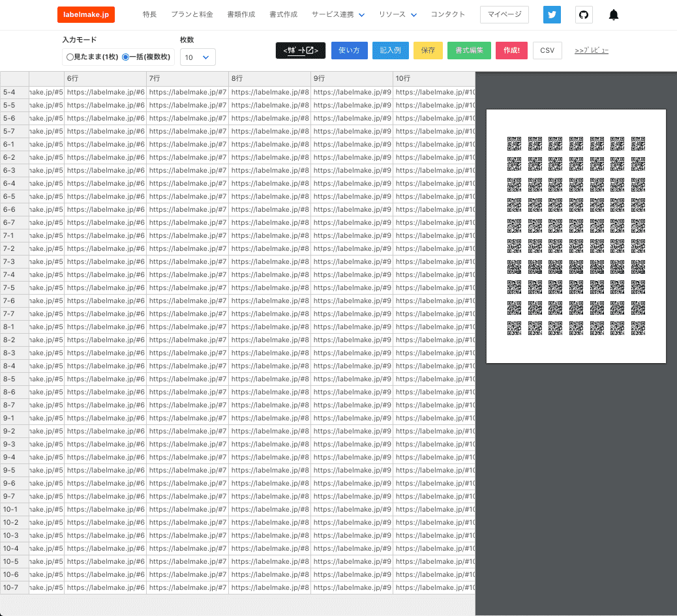
Task: Expand the リソース menu
Action: [397, 14]
